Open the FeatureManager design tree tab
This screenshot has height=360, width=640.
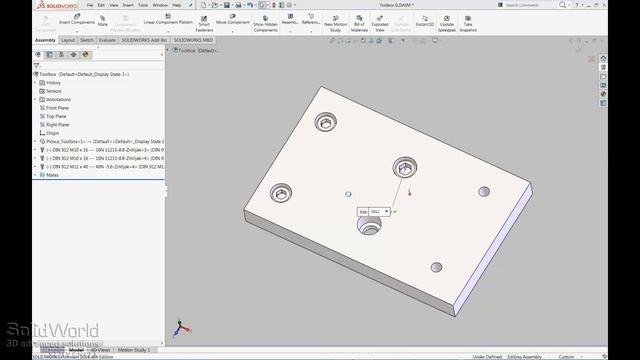click(38, 55)
